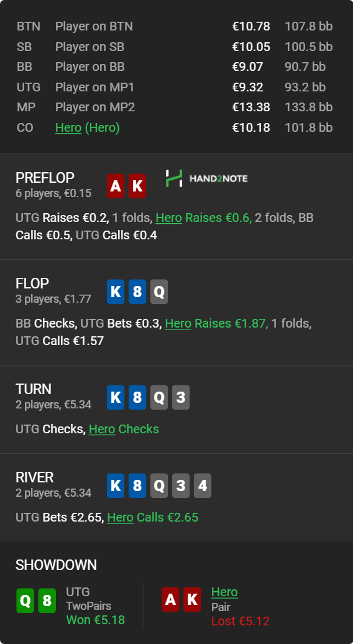The width and height of the screenshot is (353, 644).
Task: Click the Won €5.18 result text
Action: pos(96,620)
